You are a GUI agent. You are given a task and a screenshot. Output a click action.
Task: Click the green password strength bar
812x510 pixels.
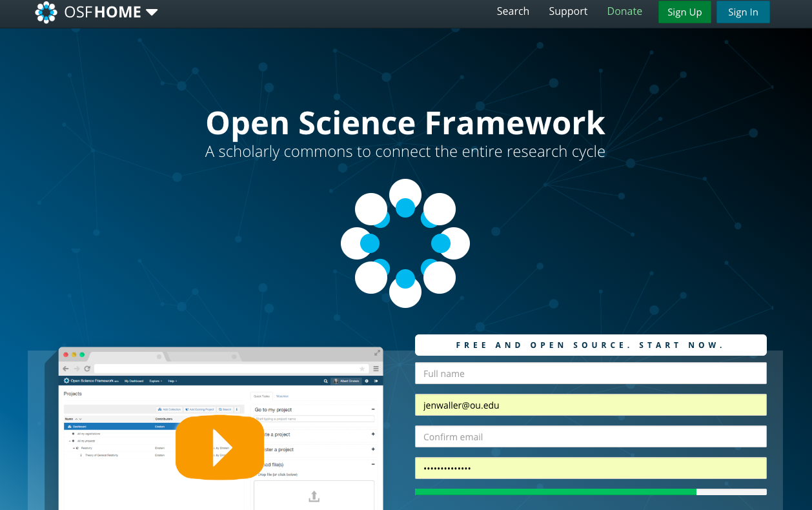pos(555,492)
